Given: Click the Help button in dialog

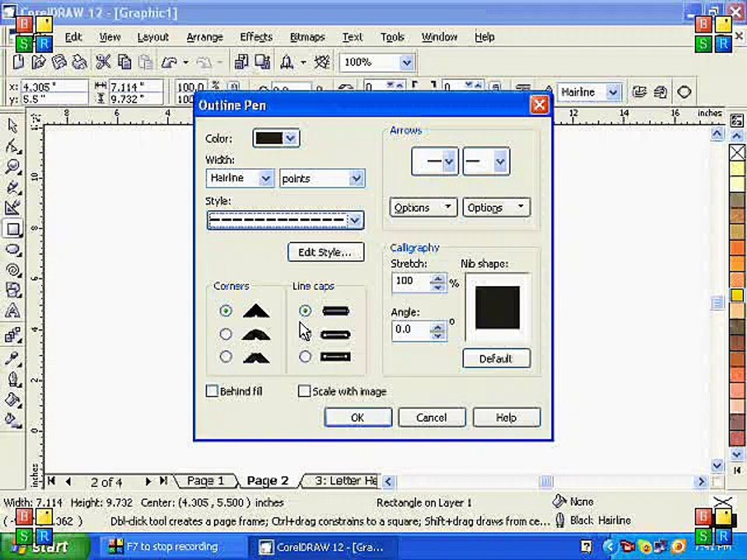Looking at the screenshot, I should 507,418.
